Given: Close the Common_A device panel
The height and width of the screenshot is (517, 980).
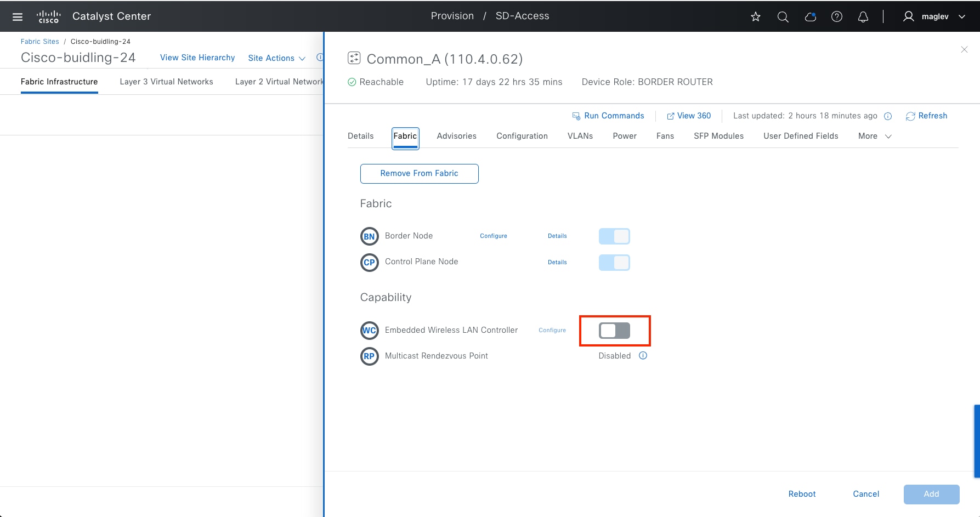Looking at the screenshot, I should tap(964, 49).
